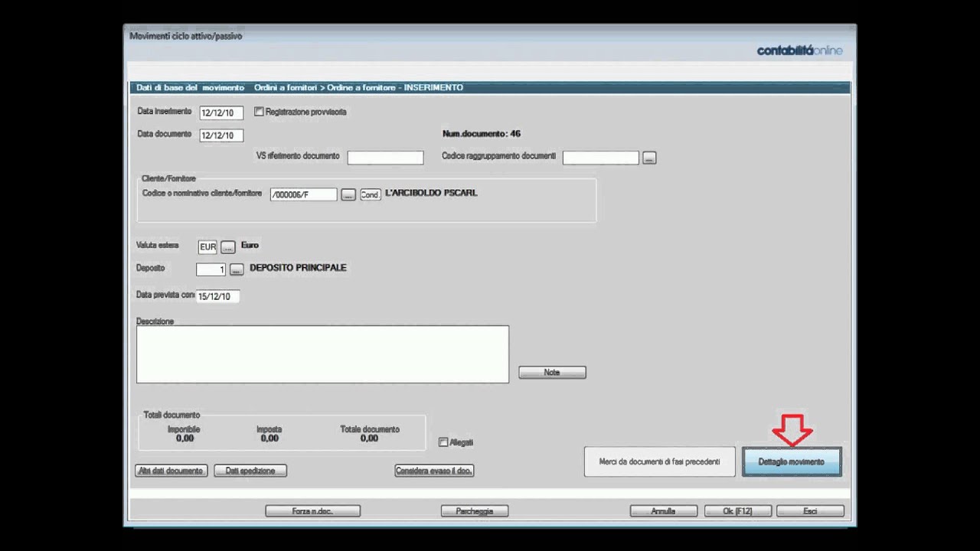The image size is (980, 551).
Task: Open Altri dati documento
Action: (171, 471)
